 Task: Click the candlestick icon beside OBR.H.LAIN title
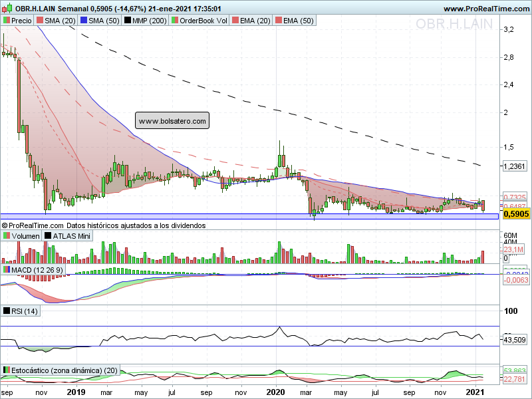[7, 8]
